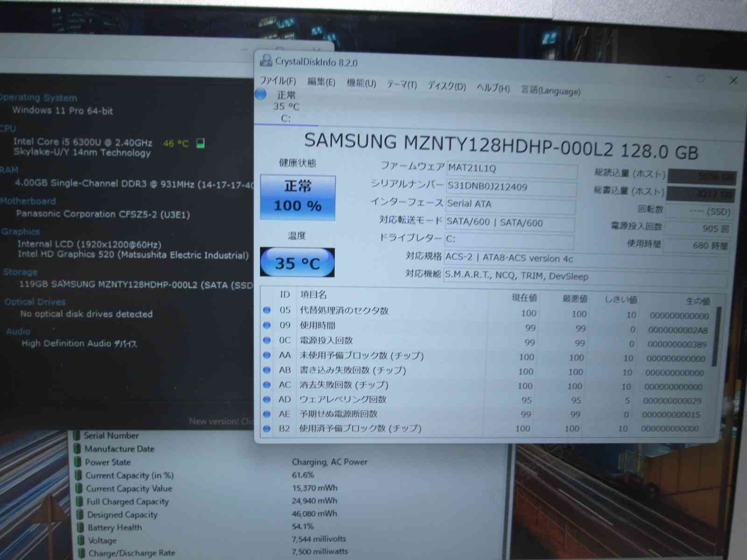Click the battery icon beside Battery Health
Image resolution: width=747 pixels, height=560 pixels.
coord(81,527)
